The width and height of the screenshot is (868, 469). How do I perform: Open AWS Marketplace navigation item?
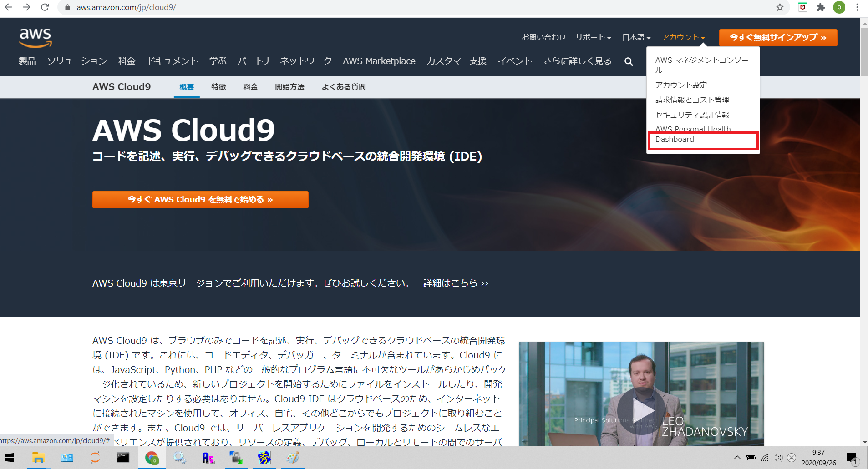pyautogui.click(x=379, y=61)
